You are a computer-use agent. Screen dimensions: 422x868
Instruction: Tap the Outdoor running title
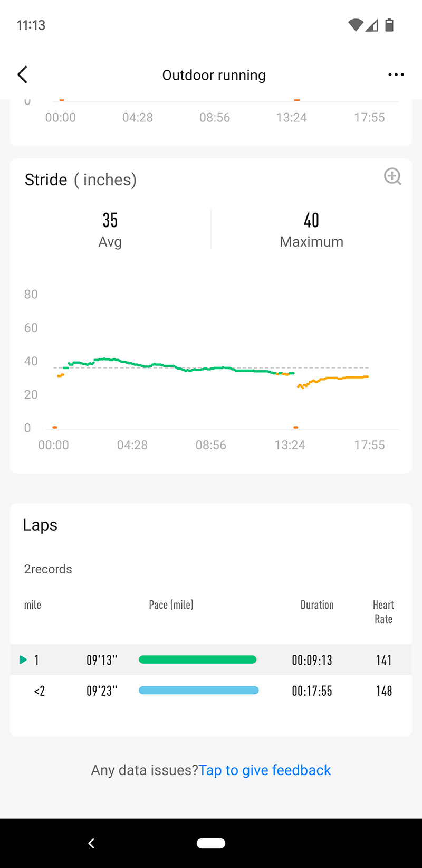214,75
